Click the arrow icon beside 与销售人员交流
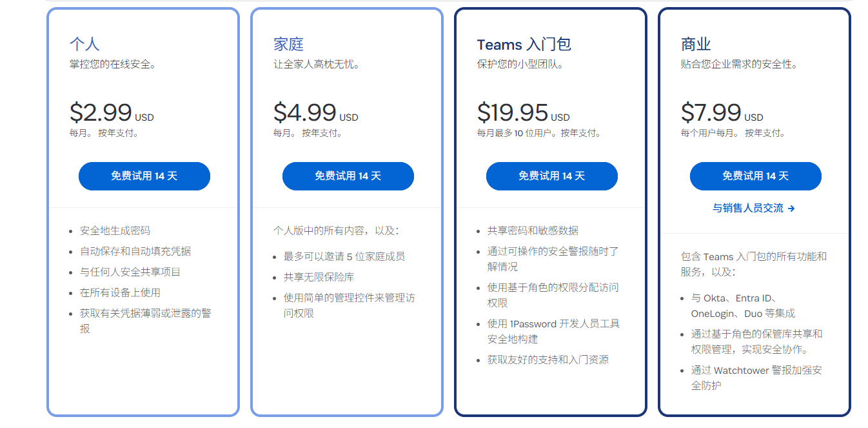868x428 pixels. pos(791,209)
